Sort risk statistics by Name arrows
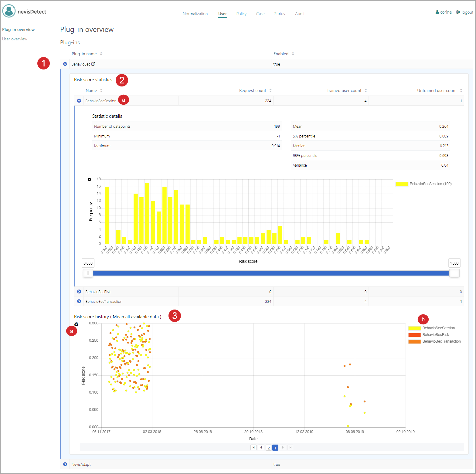The image size is (476, 474). (101, 90)
